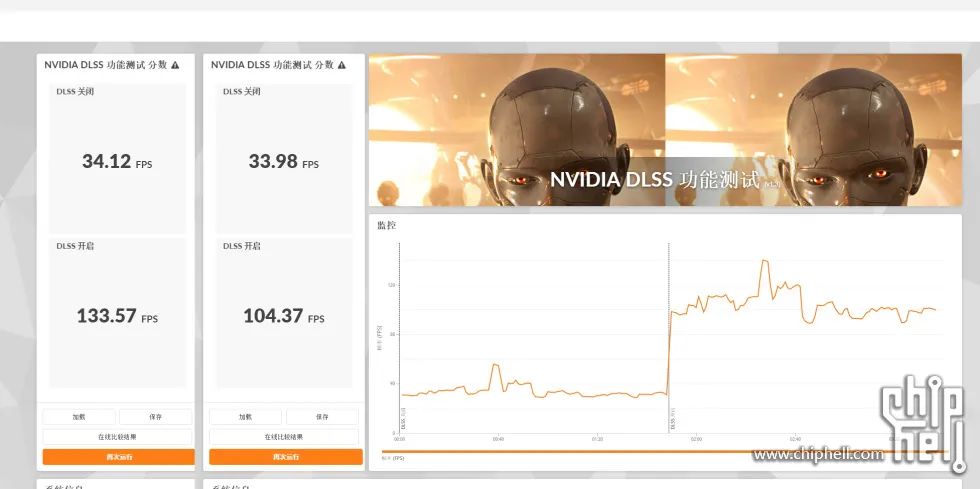The image size is (980, 489).
Task: Click orange 再次运行 under the 104.37 FPS panel
Action: coord(286,457)
